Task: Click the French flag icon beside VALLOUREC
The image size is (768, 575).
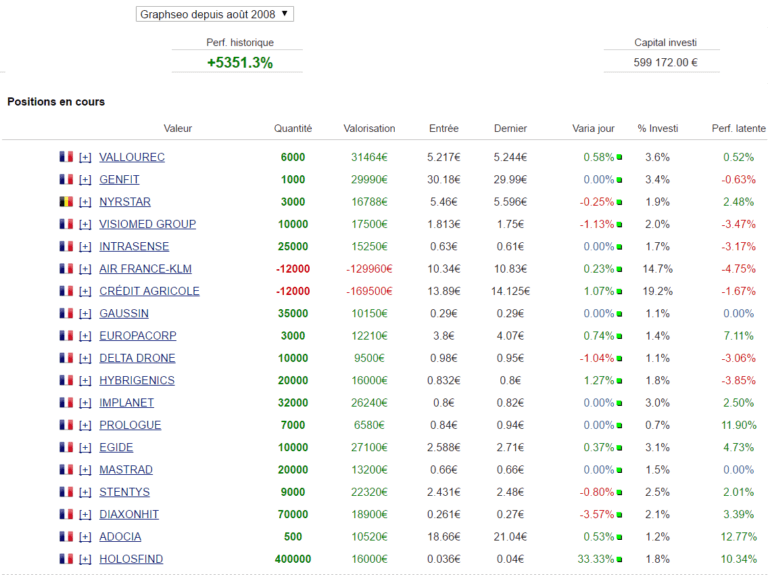Action: pyautogui.click(x=66, y=157)
